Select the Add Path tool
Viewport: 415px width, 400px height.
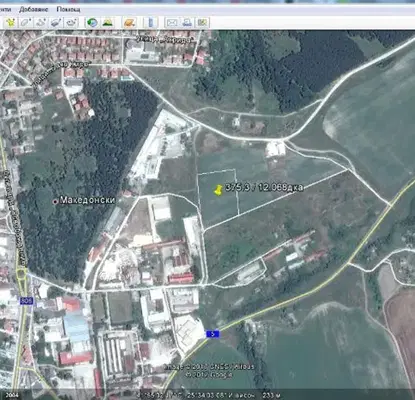[41, 23]
